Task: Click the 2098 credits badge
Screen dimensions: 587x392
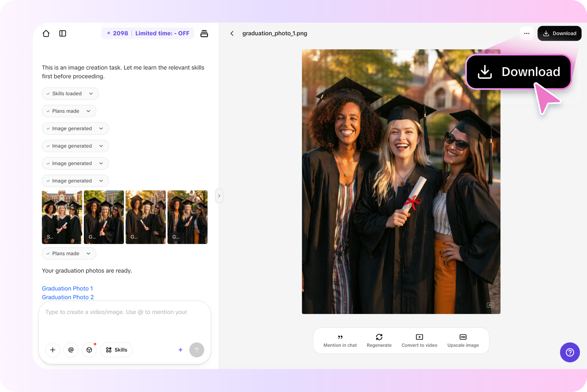Action: pos(117,34)
